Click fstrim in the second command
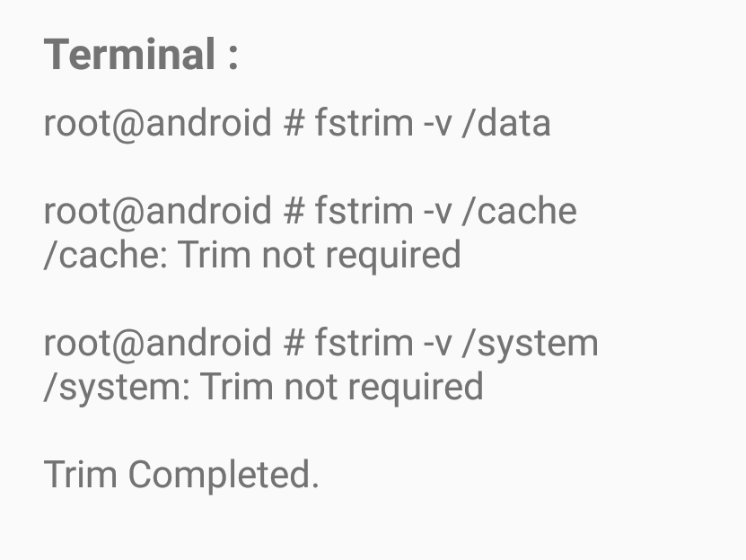746x560 pixels. [364, 210]
